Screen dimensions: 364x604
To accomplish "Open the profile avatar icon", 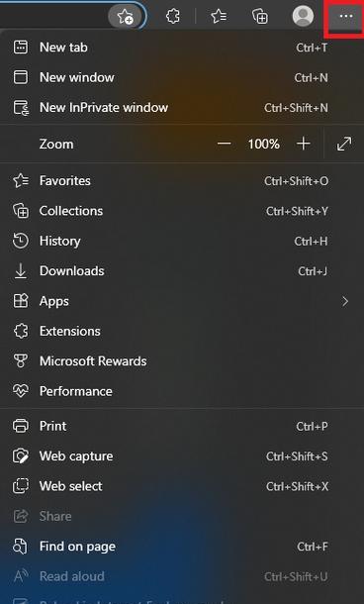I will point(303,16).
